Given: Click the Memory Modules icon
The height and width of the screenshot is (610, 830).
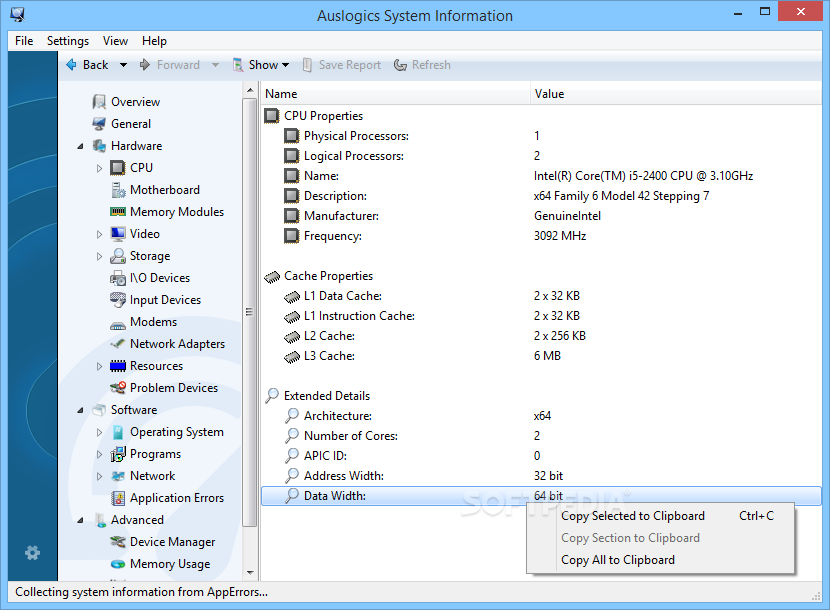Looking at the screenshot, I should click(118, 212).
